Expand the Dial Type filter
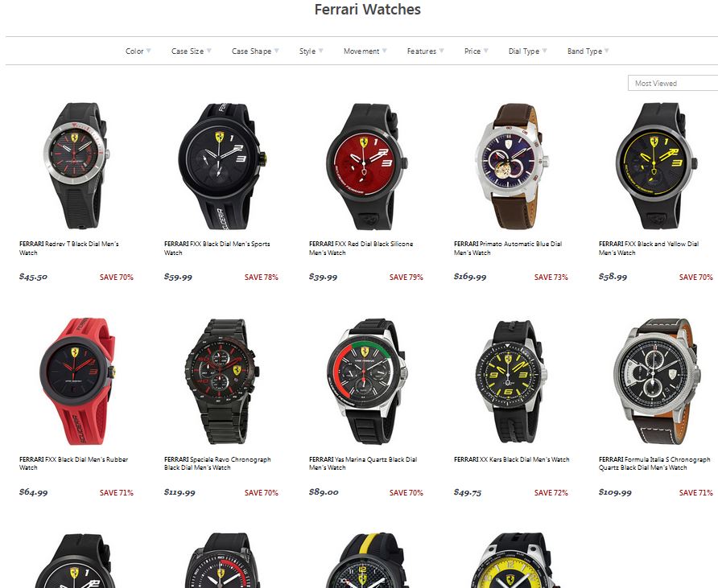 point(527,51)
